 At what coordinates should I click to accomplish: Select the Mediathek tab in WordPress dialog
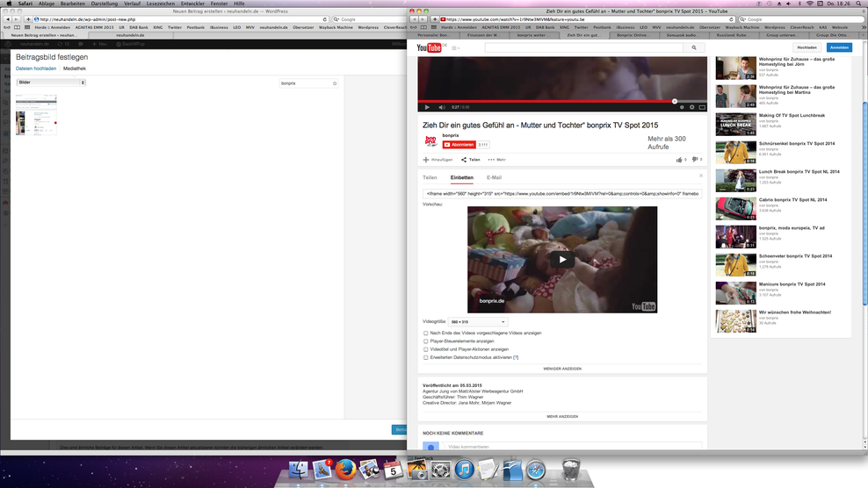click(74, 68)
